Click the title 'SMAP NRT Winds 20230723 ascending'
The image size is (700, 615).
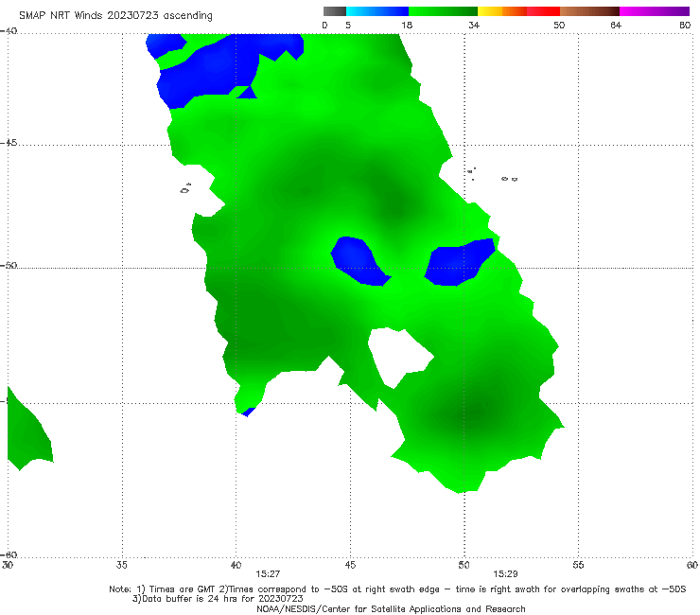[x=115, y=15]
